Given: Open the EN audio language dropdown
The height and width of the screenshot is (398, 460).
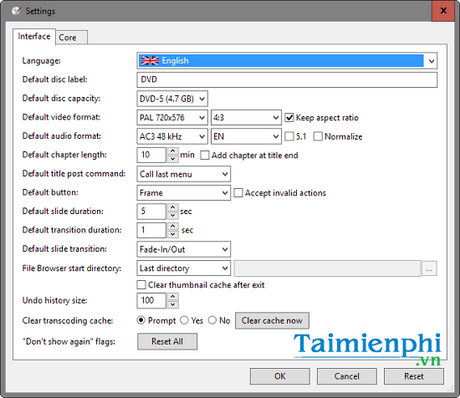Looking at the screenshot, I should click(x=246, y=136).
